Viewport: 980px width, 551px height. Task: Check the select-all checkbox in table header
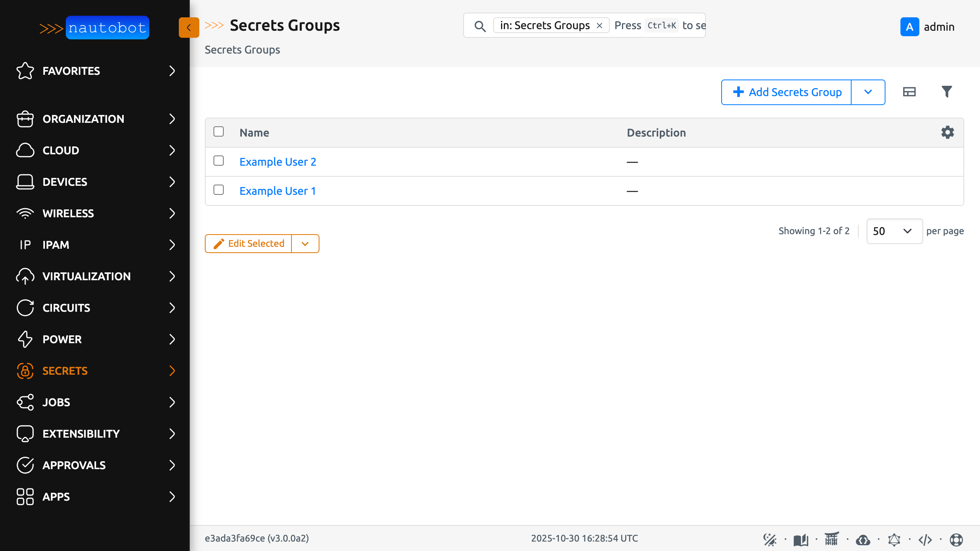point(219,131)
